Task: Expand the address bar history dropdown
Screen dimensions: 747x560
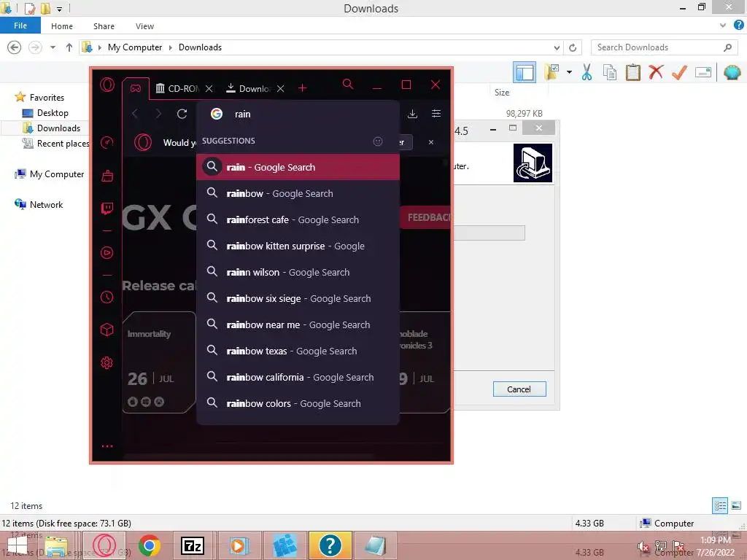Action: pyautogui.click(x=557, y=47)
